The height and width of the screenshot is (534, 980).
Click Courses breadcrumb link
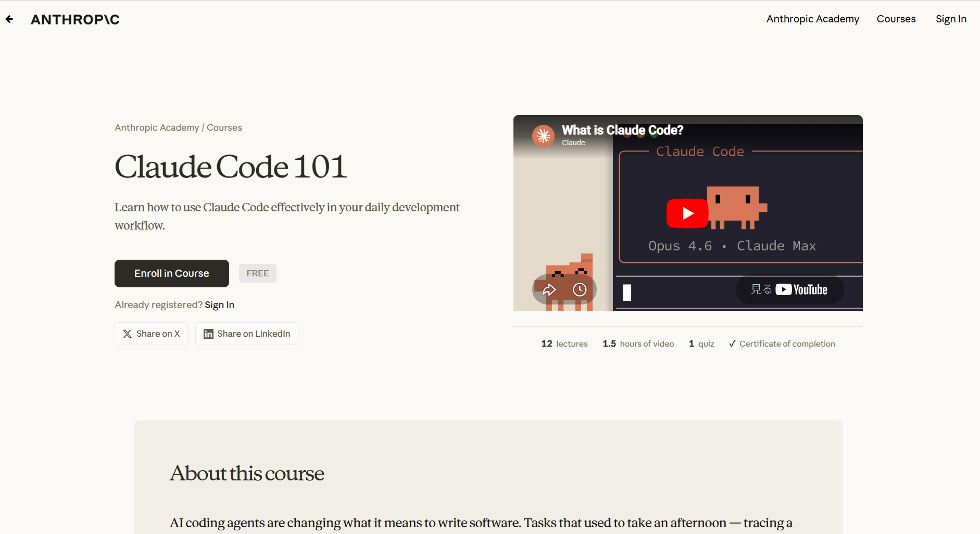coord(224,128)
